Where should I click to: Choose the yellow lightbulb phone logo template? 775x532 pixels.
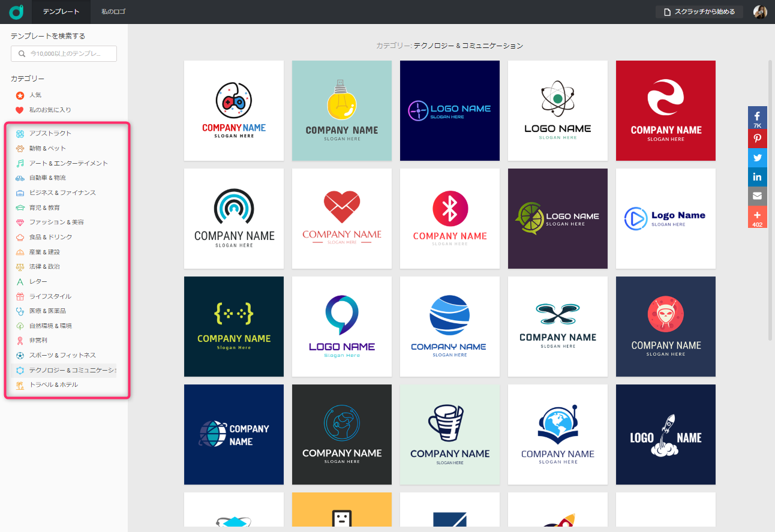point(342,110)
